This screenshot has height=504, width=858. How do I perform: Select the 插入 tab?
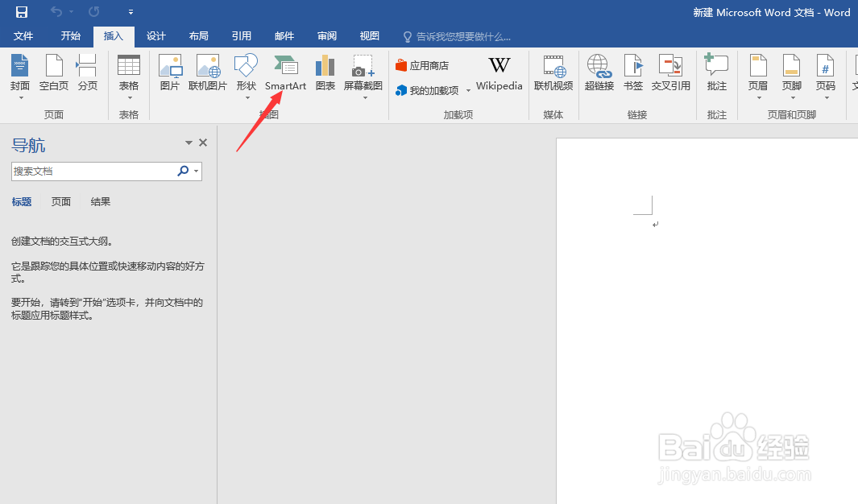(x=114, y=36)
